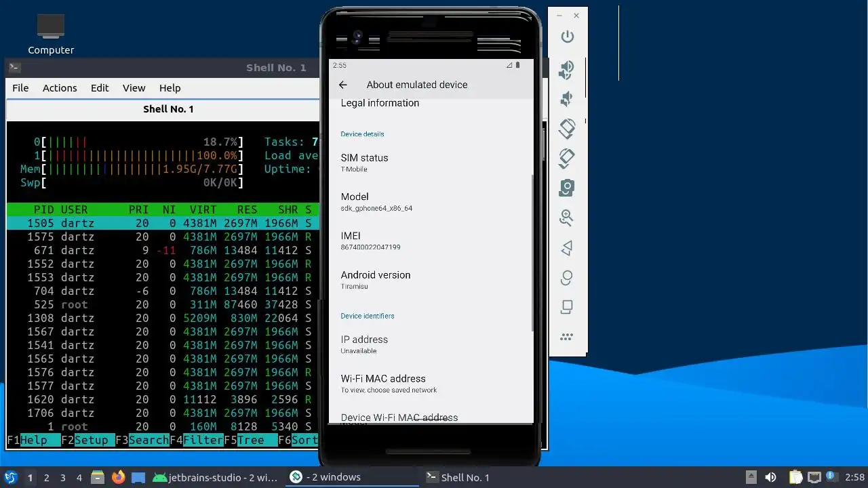Activate the emulator zoom magnifier icon
Screen dimensions: 868x488
567,218
